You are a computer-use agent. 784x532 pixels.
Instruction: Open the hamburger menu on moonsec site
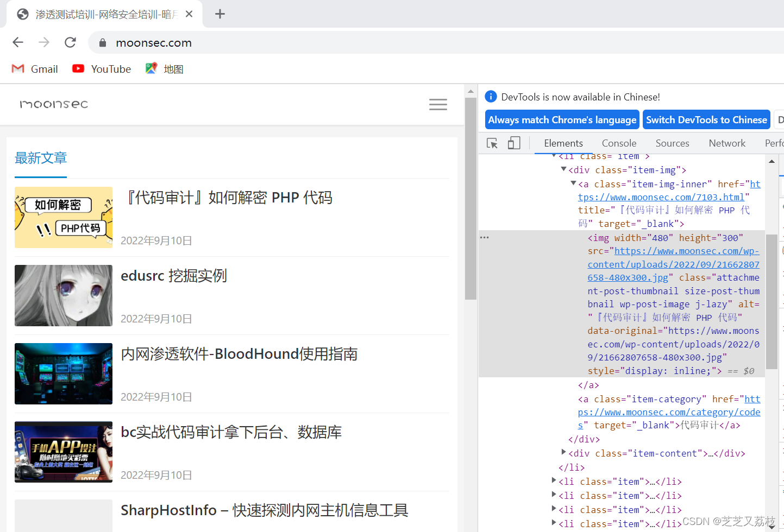[x=438, y=104]
